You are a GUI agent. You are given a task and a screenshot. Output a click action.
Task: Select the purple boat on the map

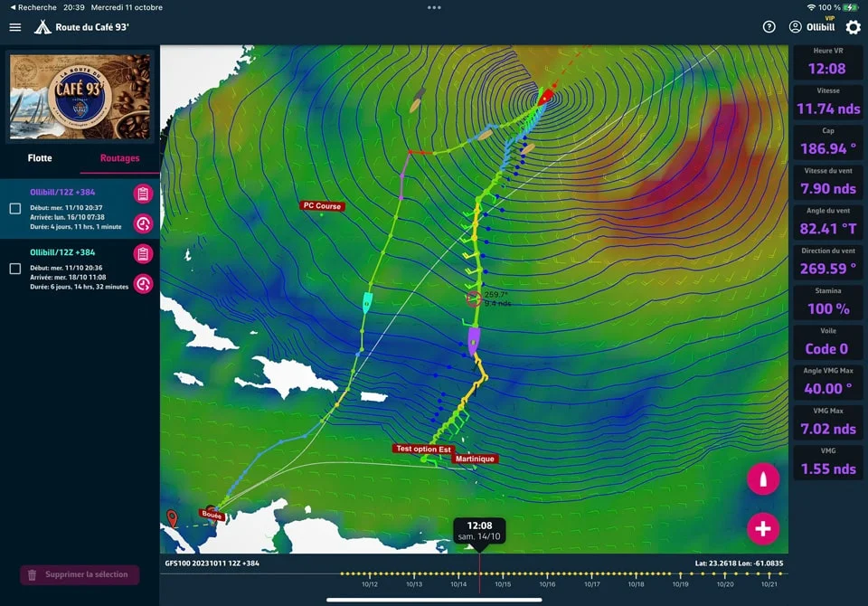coord(473,340)
